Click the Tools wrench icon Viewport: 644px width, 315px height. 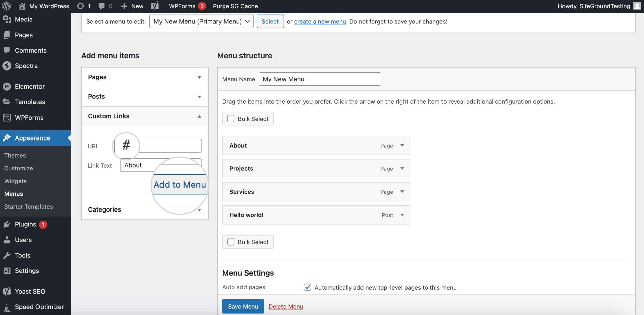pyautogui.click(x=7, y=255)
